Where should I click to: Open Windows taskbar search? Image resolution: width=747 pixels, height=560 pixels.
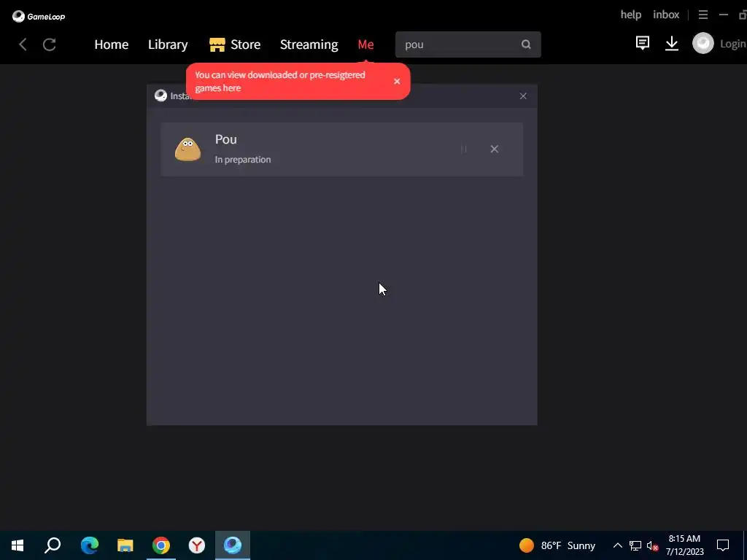pos(53,545)
